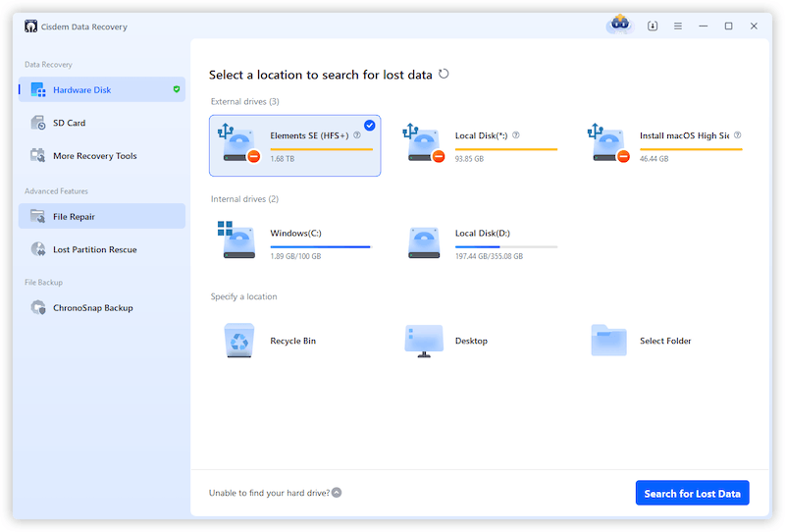Screen dimensions: 785x532
Task: Click the Local Disk(D:) drive icon
Action: (x=424, y=242)
